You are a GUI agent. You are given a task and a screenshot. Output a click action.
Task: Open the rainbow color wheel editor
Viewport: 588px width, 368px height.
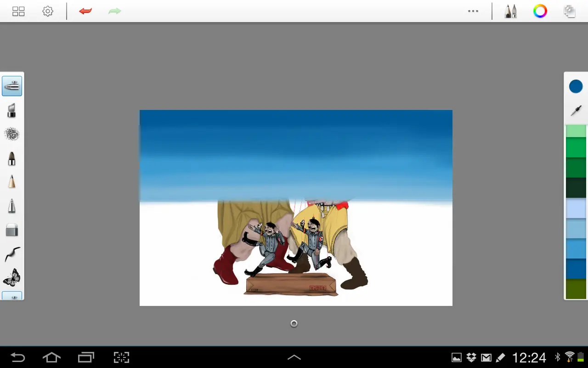click(x=540, y=11)
